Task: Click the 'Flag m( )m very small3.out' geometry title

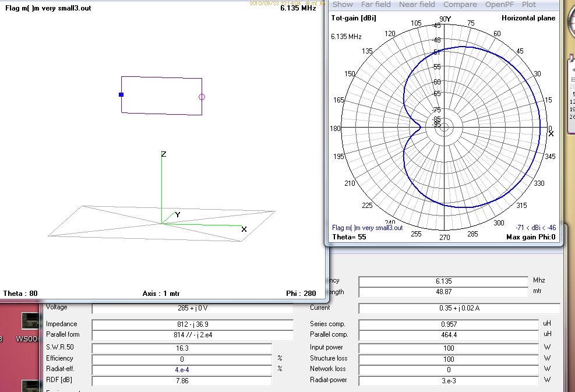Action: pos(48,8)
